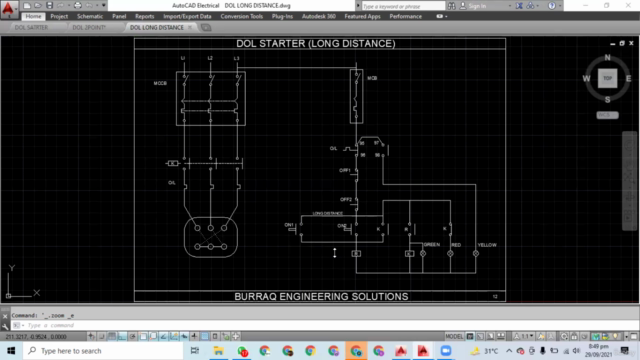Toggle Polar Tracking in status bar

point(133,336)
